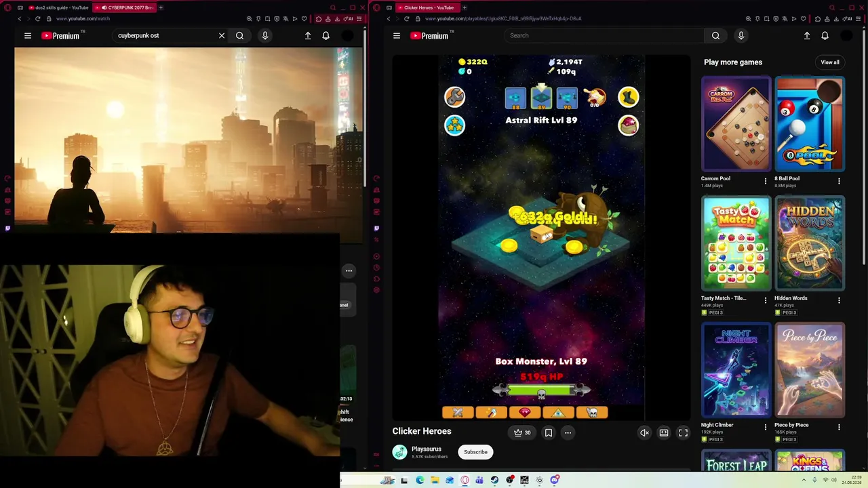This screenshot has height=488, width=868.
Task: Open the options menu for Night Climber
Action: pos(766,427)
